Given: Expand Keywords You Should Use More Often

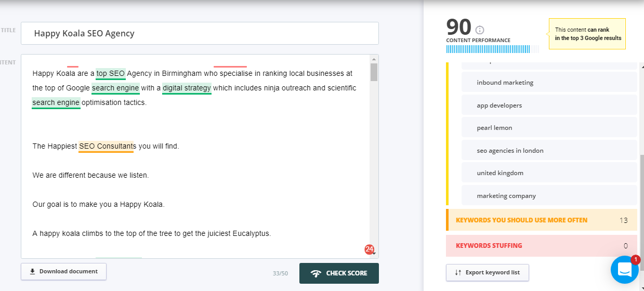Looking at the screenshot, I should point(542,220).
